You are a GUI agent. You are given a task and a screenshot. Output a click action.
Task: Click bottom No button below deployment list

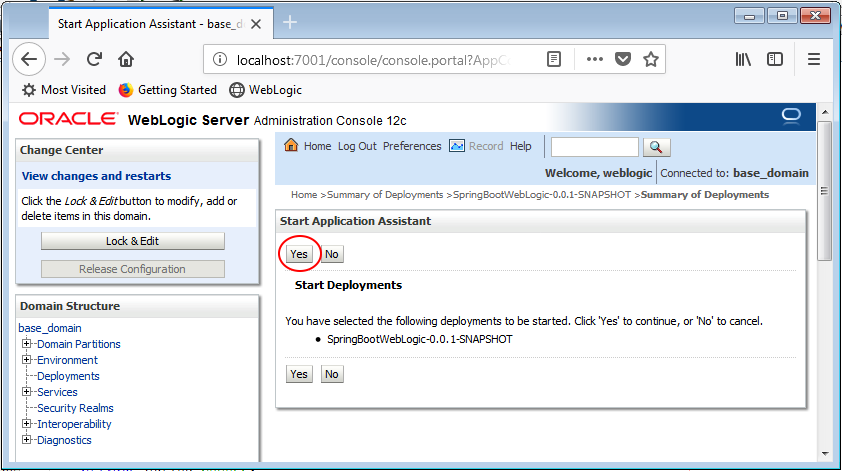coord(332,374)
